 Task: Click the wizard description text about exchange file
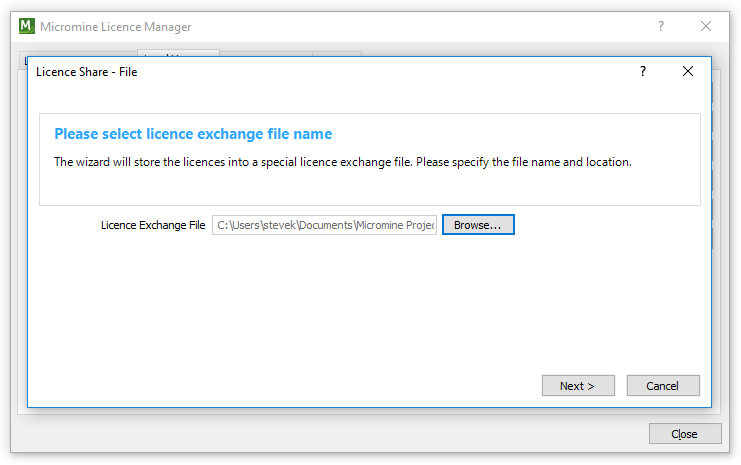pos(343,162)
